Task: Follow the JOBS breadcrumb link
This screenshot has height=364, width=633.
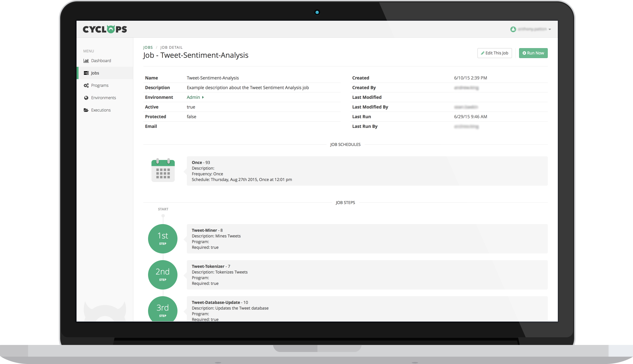Action: click(x=148, y=47)
